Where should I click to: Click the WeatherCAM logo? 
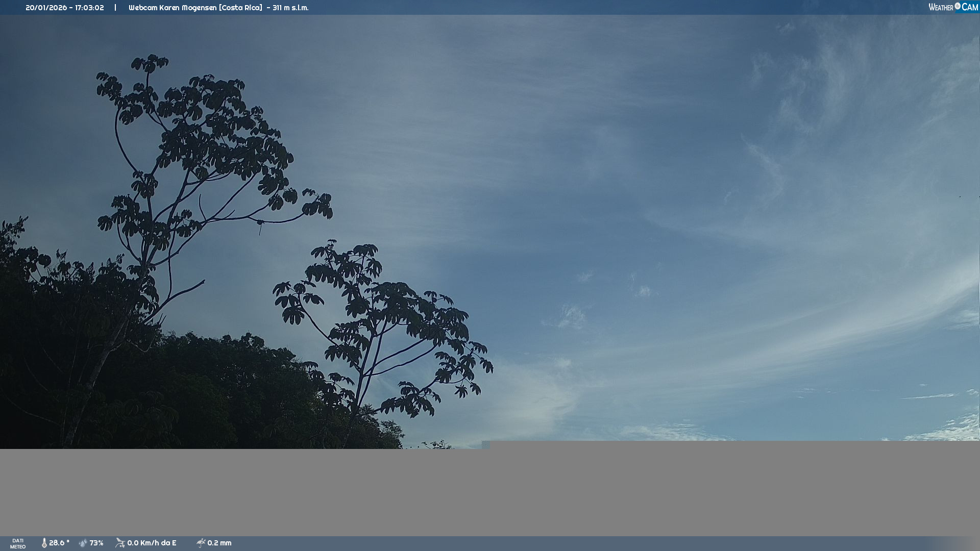(953, 7)
